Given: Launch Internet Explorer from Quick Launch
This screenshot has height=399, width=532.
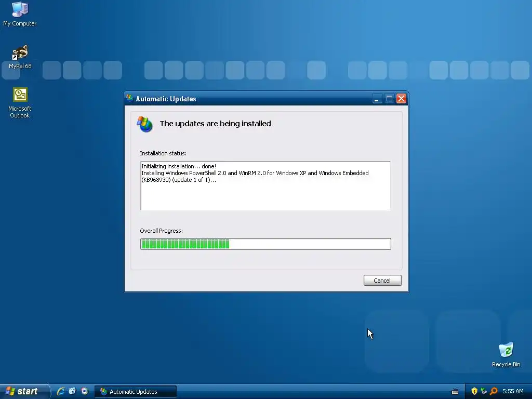Looking at the screenshot, I should [x=61, y=391].
